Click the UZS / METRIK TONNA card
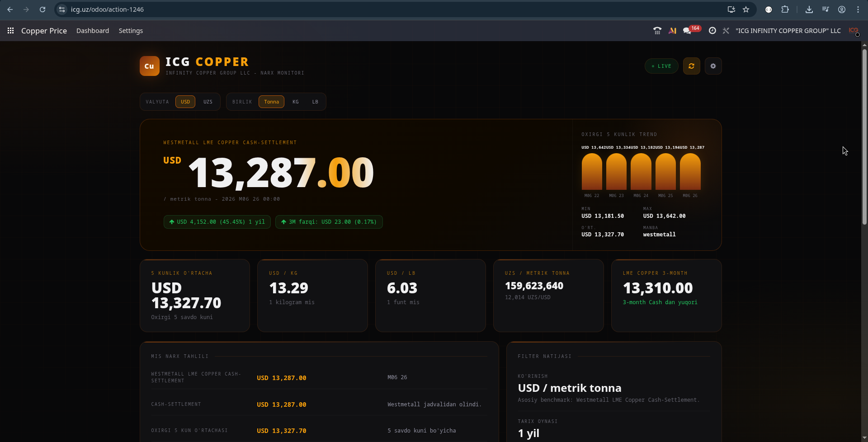The height and width of the screenshot is (442, 868). (x=548, y=296)
